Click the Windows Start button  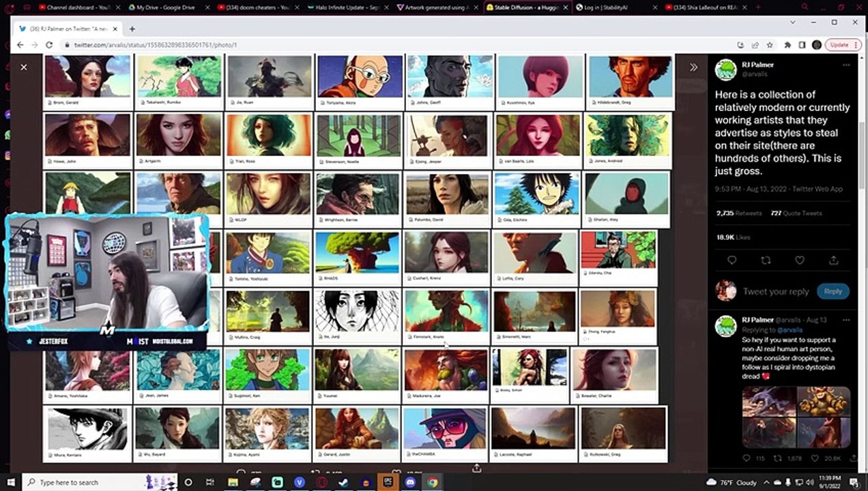click(10, 482)
